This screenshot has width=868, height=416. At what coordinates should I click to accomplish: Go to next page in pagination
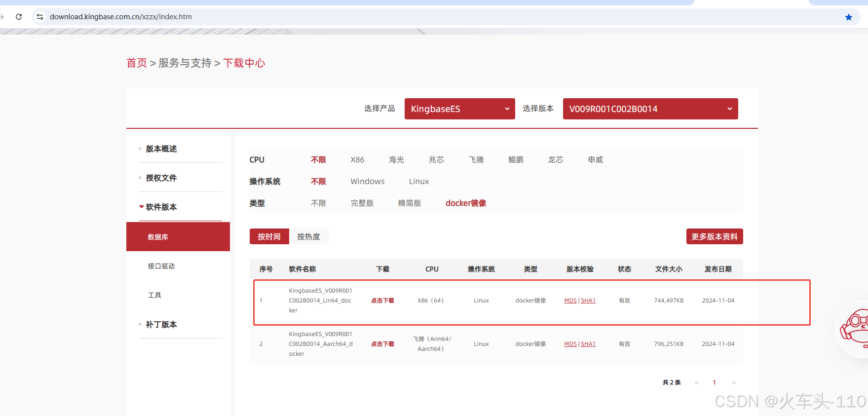[734, 382]
